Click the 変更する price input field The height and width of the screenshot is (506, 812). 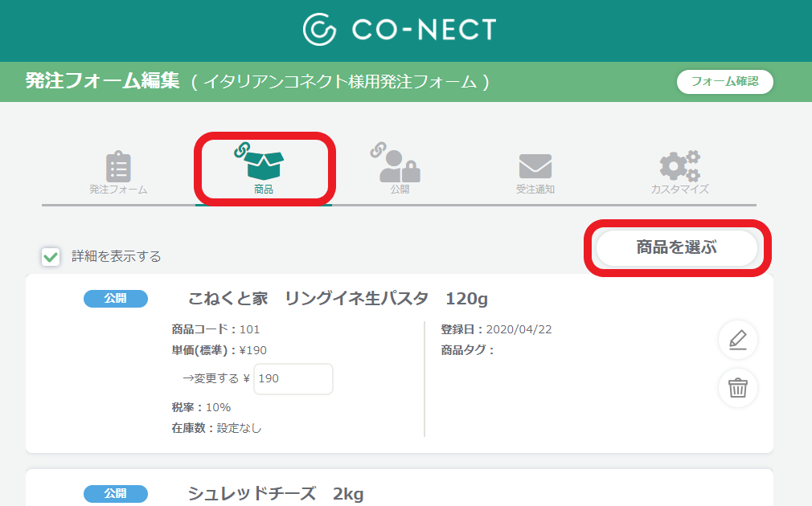coord(293,378)
